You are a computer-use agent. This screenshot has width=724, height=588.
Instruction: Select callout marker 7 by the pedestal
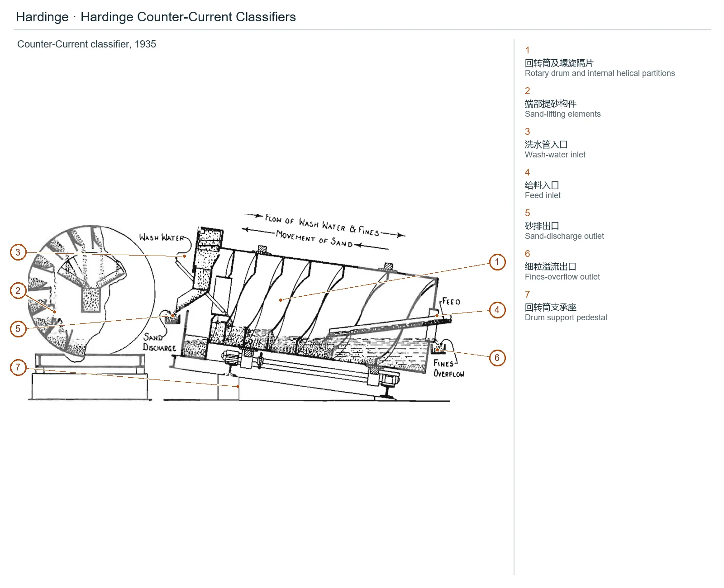point(18,367)
